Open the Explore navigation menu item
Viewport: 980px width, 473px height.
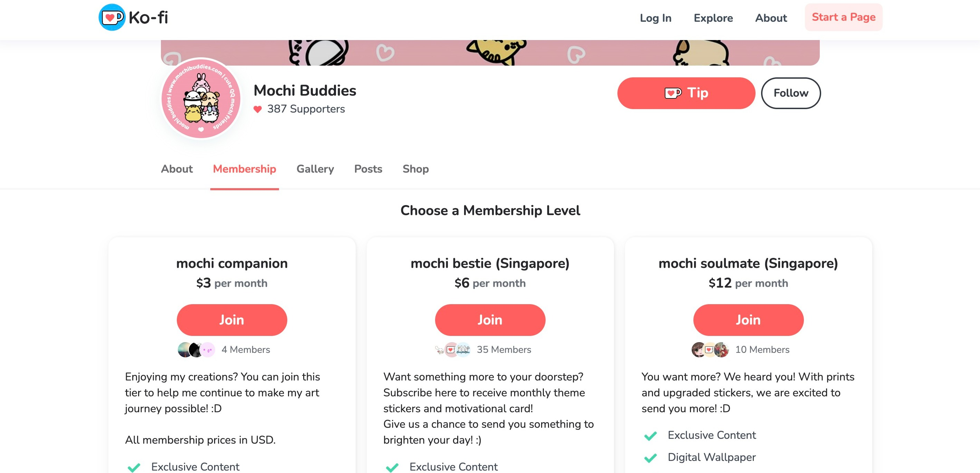coord(713,17)
